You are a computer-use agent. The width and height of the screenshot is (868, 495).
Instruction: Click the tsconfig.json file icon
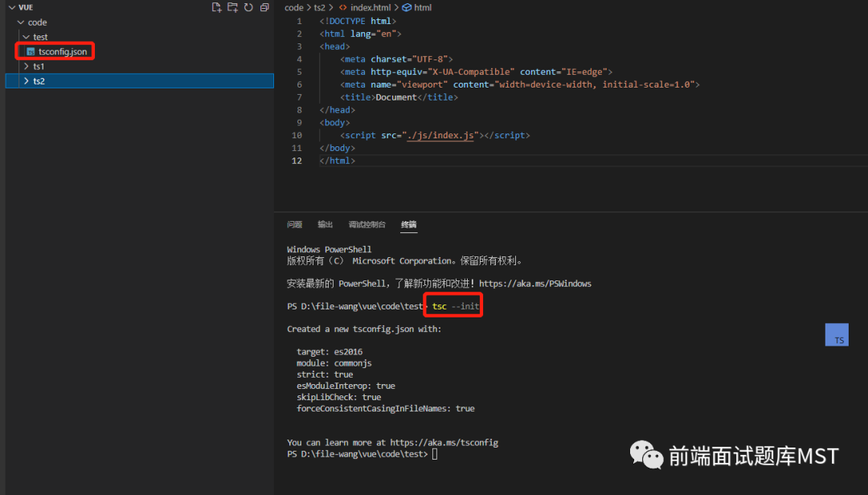coord(31,51)
